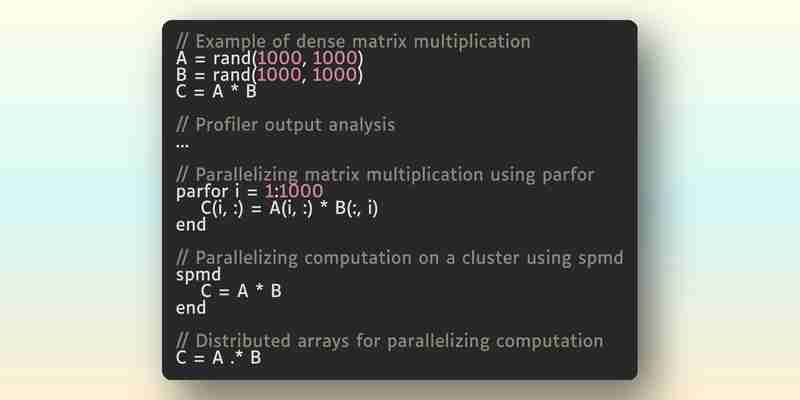This screenshot has height=400, width=800.
Task: Click the cluster using spmd comment
Action: [x=399, y=258]
